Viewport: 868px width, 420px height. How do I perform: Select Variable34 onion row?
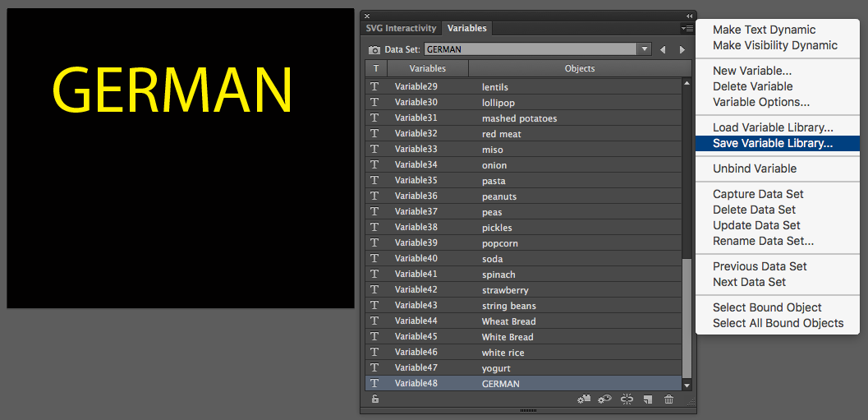[x=523, y=165]
